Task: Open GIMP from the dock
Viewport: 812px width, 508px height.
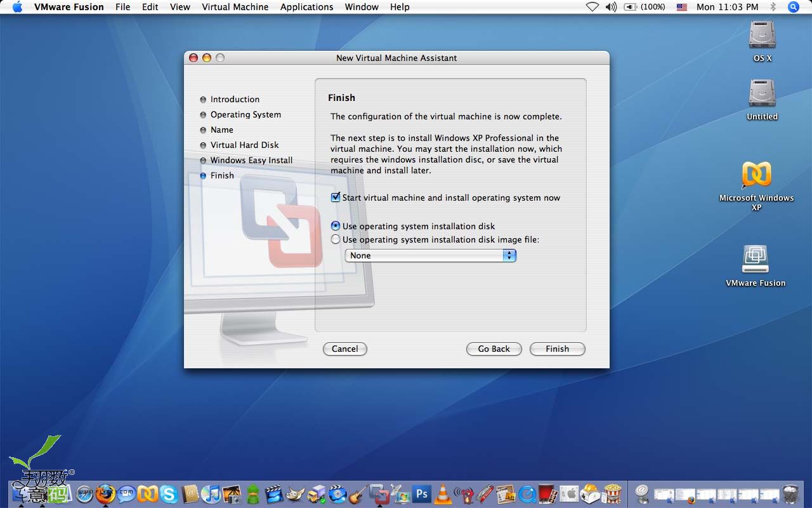Action: click(x=295, y=493)
